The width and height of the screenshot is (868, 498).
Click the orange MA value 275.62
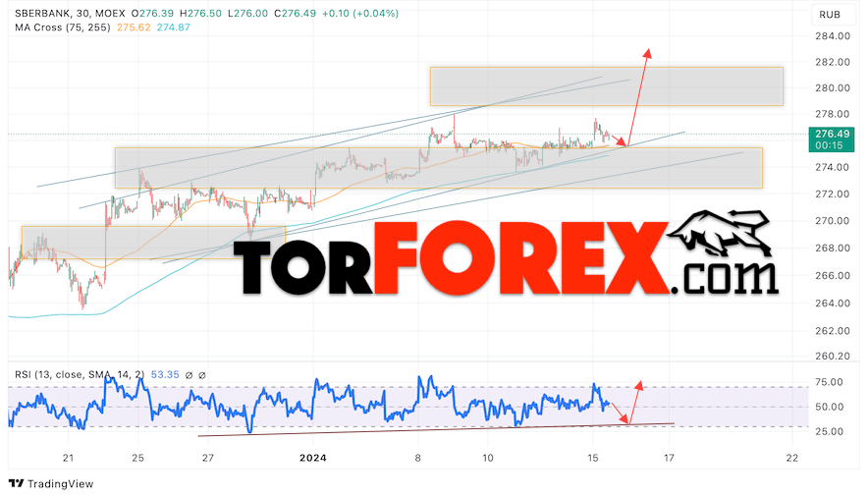pos(134,28)
